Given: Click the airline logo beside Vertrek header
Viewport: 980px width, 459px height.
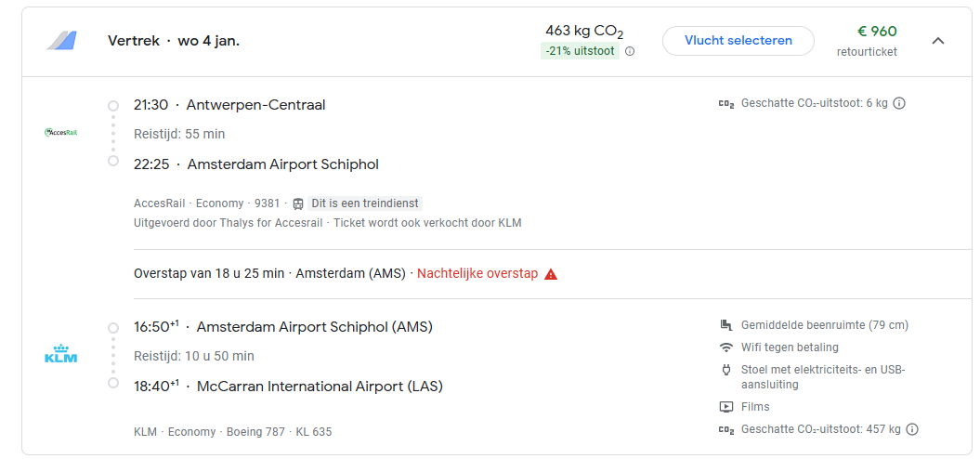Looking at the screenshot, I should coord(61,41).
